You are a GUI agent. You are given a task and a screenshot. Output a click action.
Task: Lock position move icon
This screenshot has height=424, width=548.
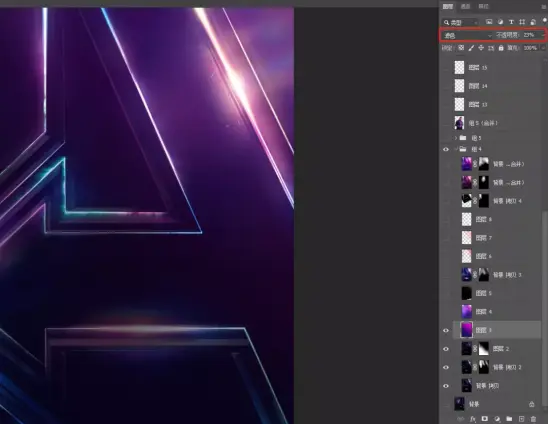481,48
